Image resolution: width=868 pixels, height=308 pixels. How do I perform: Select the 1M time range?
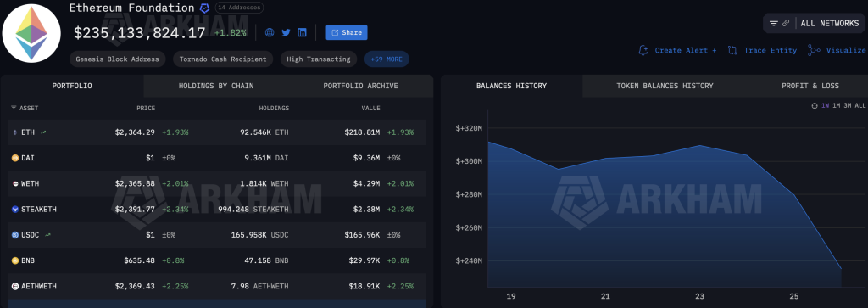[837, 106]
